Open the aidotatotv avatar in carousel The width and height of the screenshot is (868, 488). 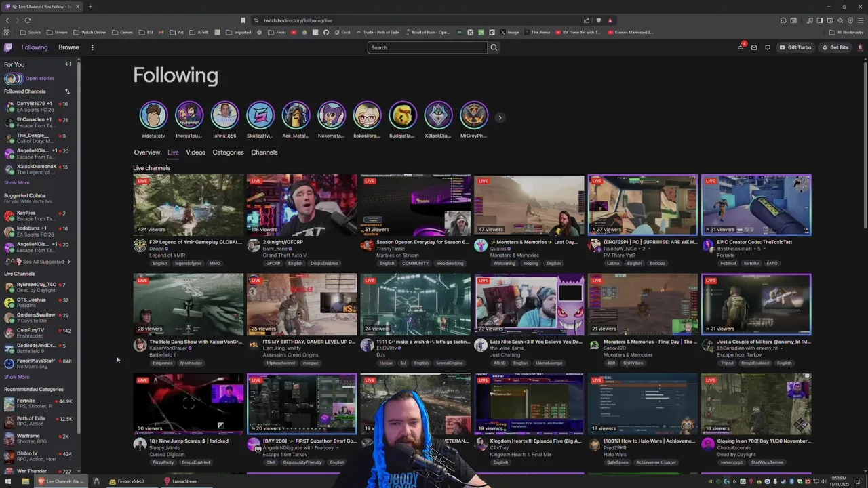(x=153, y=115)
